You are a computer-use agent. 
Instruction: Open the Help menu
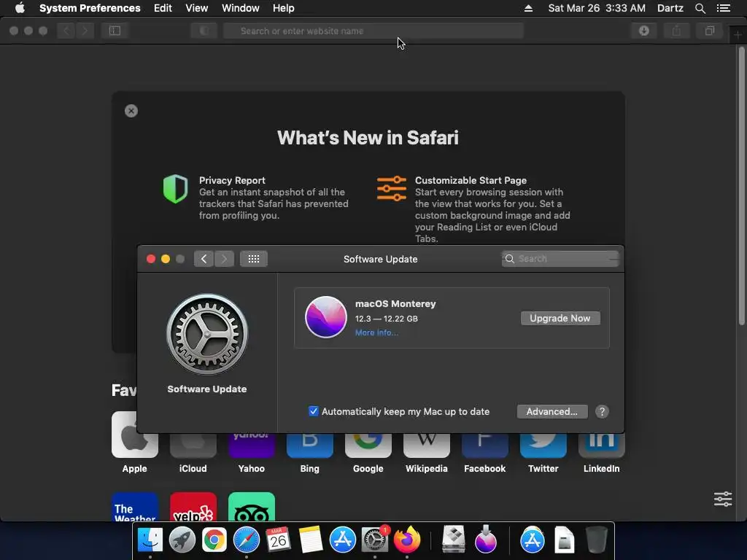point(284,8)
